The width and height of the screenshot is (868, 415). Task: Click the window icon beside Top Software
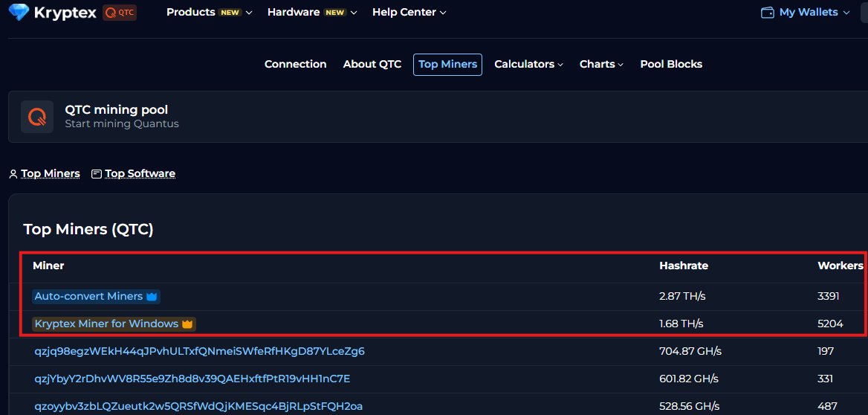tap(97, 174)
